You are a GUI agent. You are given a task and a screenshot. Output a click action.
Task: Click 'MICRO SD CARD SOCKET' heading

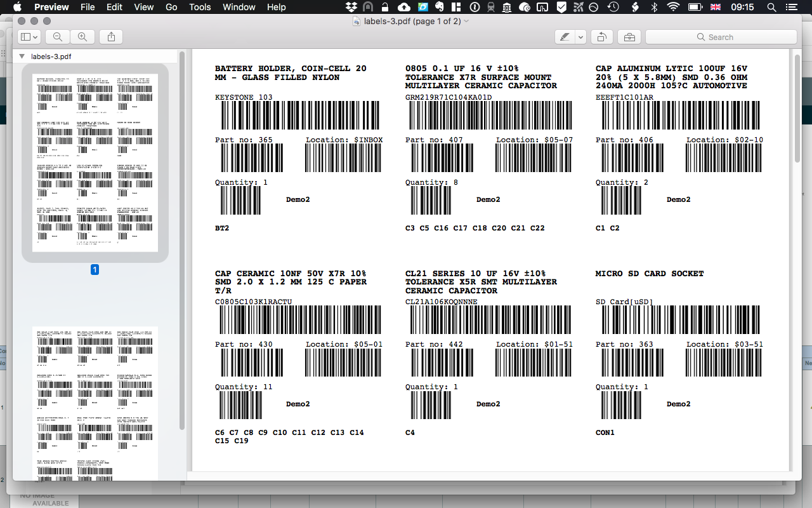tap(650, 274)
